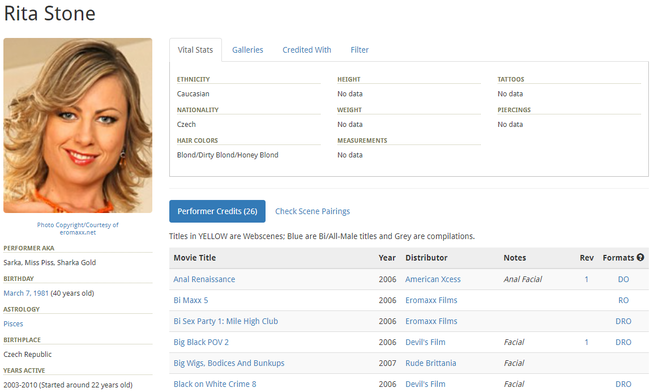Click the March 7, 1981 birthday link

[x=26, y=293]
